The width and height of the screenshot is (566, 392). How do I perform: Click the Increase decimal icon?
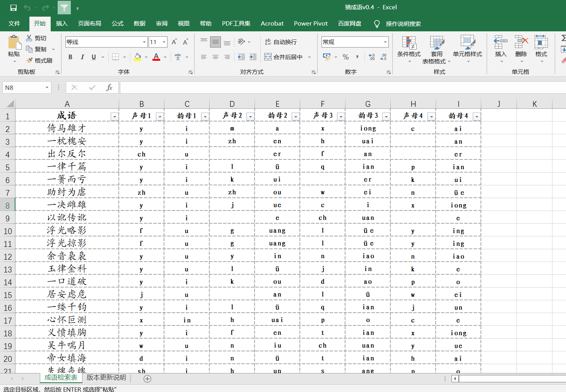tap(372, 57)
